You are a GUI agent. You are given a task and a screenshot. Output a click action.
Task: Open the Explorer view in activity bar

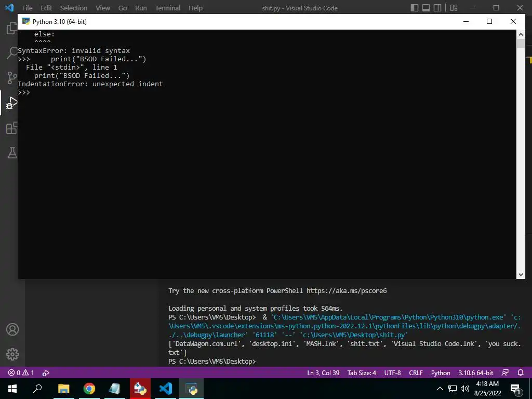click(11, 28)
